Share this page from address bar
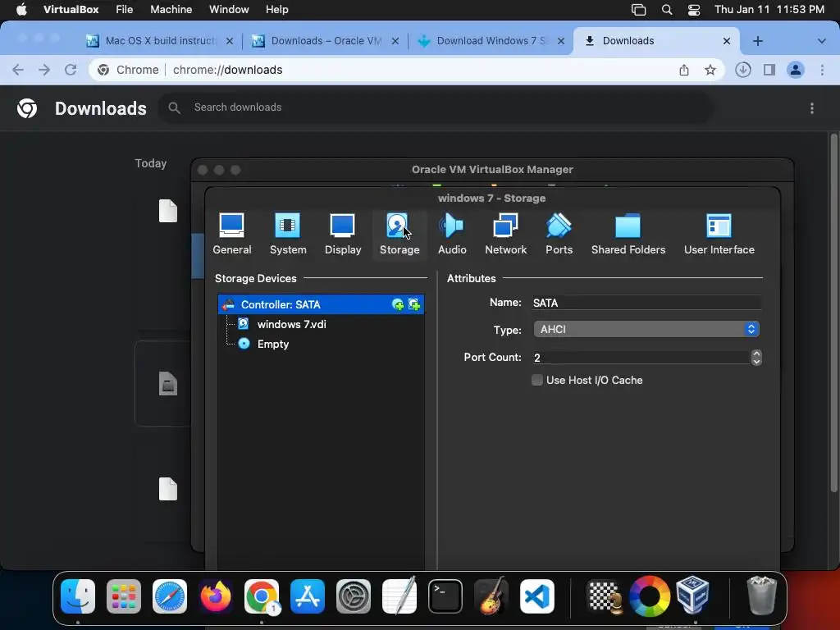This screenshot has height=630, width=840. coord(683,70)
